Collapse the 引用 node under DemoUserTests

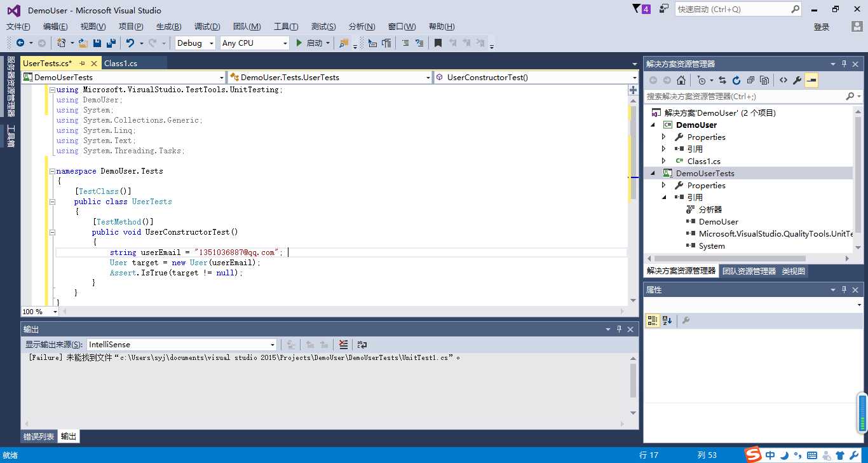(664, 197)
